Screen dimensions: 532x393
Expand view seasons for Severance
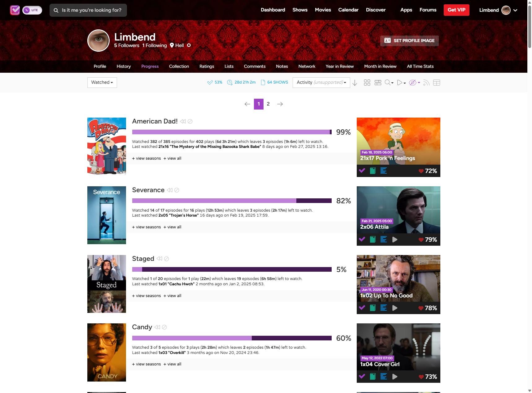pyautogui.click(x=146, y=227)
